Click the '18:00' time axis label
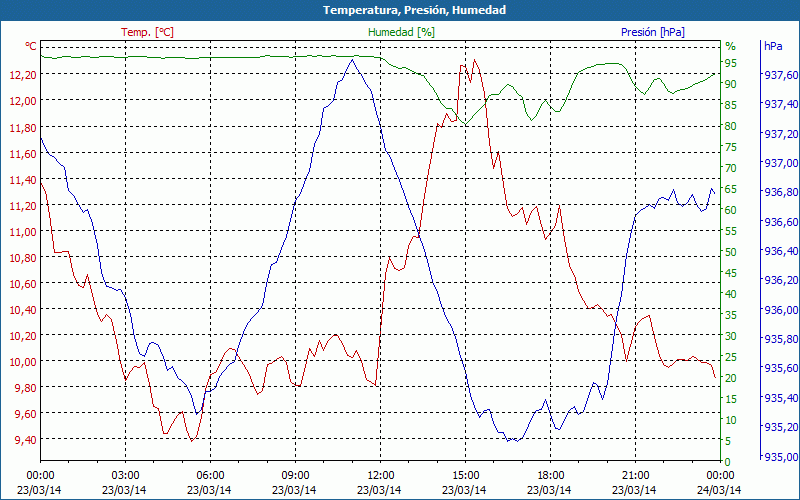 coord(549,476)
